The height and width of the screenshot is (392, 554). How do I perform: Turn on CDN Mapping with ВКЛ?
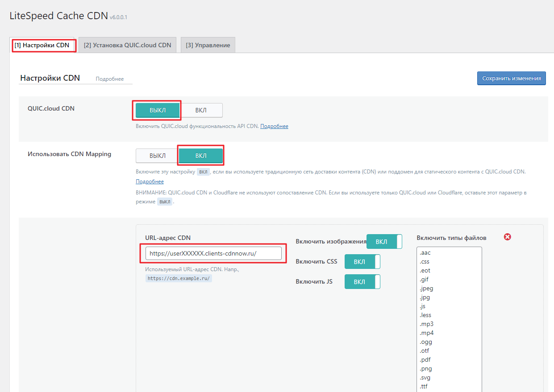(201, 156)
